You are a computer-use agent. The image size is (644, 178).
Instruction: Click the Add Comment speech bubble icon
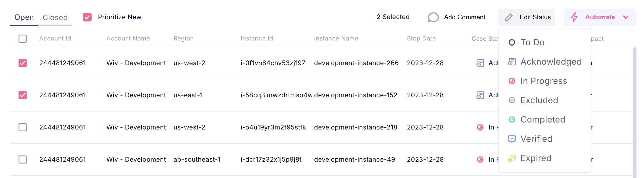433,17
